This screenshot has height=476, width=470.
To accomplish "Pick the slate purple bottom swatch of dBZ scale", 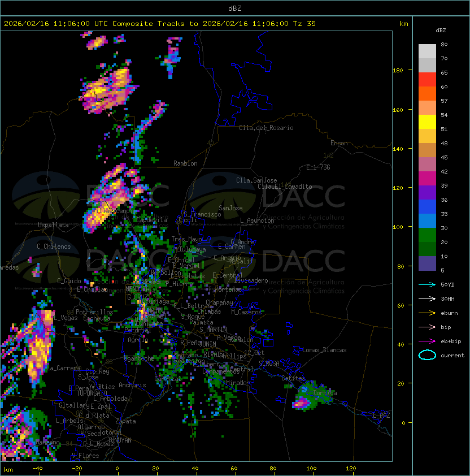I will (427, 263).
